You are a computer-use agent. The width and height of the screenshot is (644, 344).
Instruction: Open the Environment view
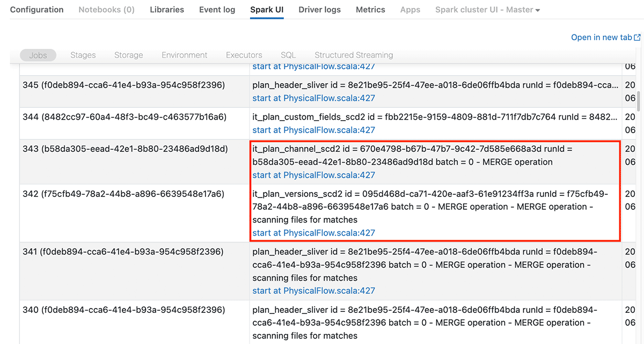(x=184, y=55)
